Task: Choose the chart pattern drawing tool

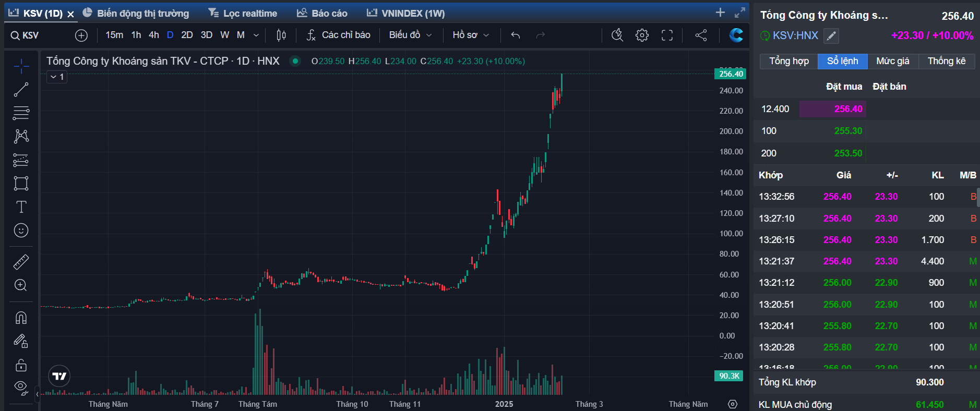Action: click(21, 136)
